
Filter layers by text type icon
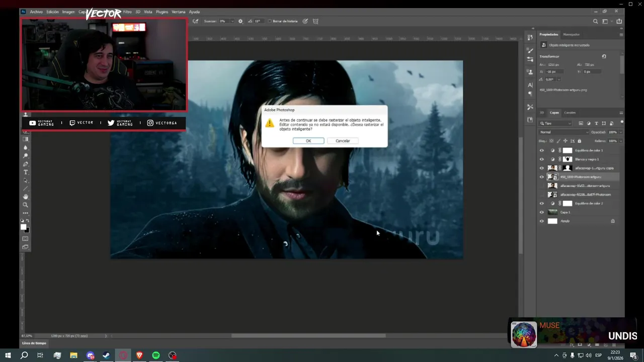click(x=596, y=123)
